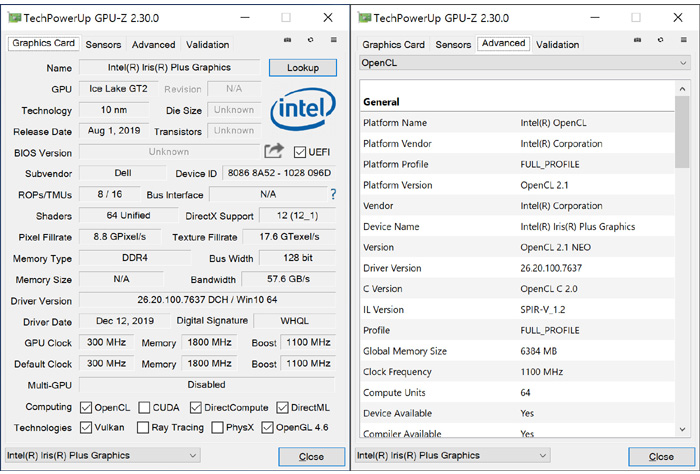Click the Release Date Aug 1, 2019 field

pos(114,131)
